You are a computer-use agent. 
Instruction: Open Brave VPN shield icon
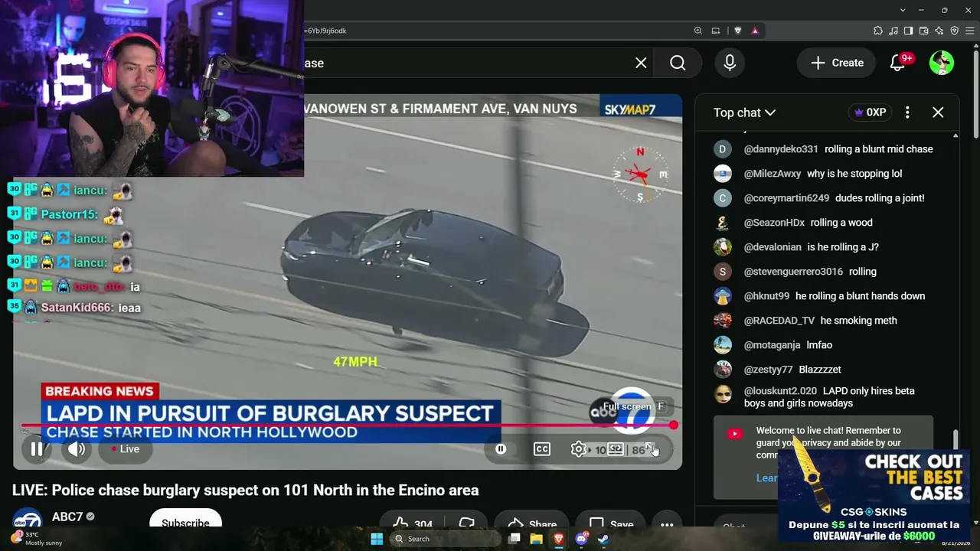[x=955, y=31]
